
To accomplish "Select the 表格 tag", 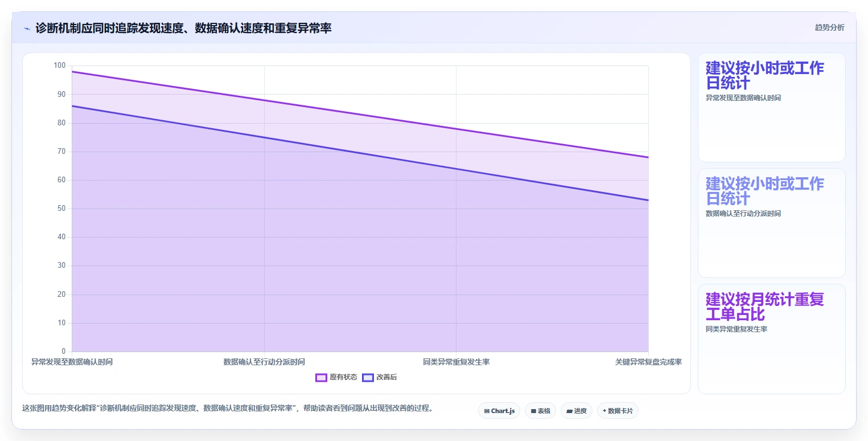I will [x=540, y=411].
